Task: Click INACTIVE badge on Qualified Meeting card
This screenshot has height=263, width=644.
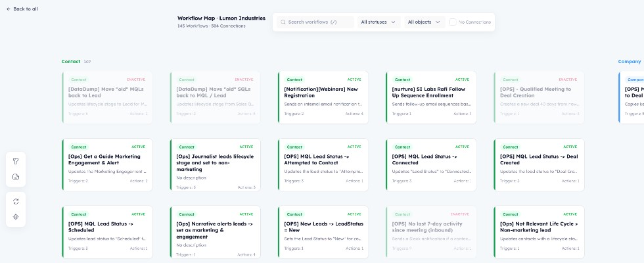Action: [568, 80]
